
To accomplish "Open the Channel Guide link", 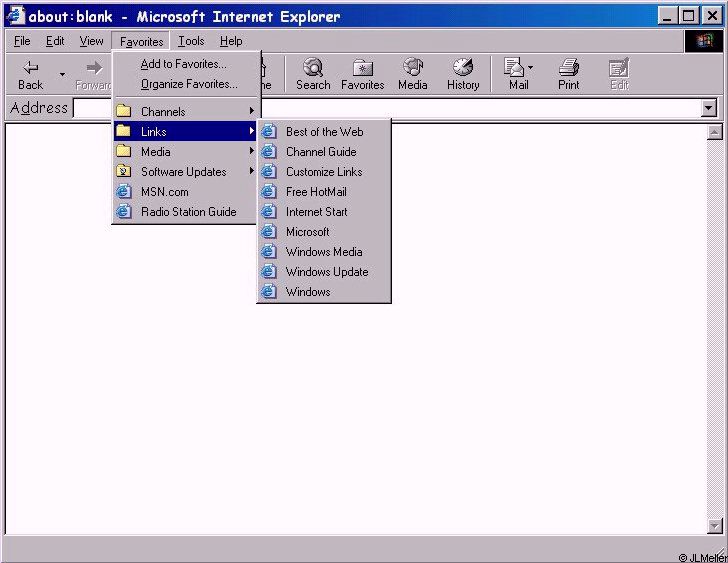I will 324,152.
